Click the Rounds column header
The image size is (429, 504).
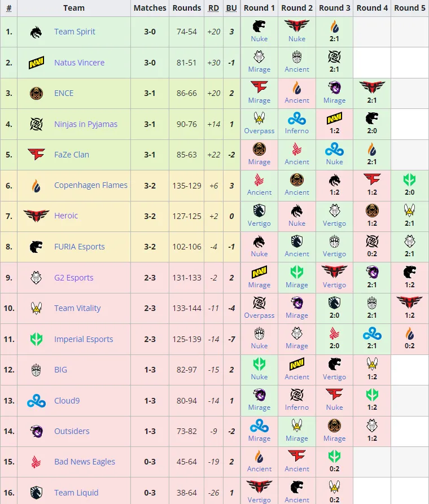pos(186,8)
